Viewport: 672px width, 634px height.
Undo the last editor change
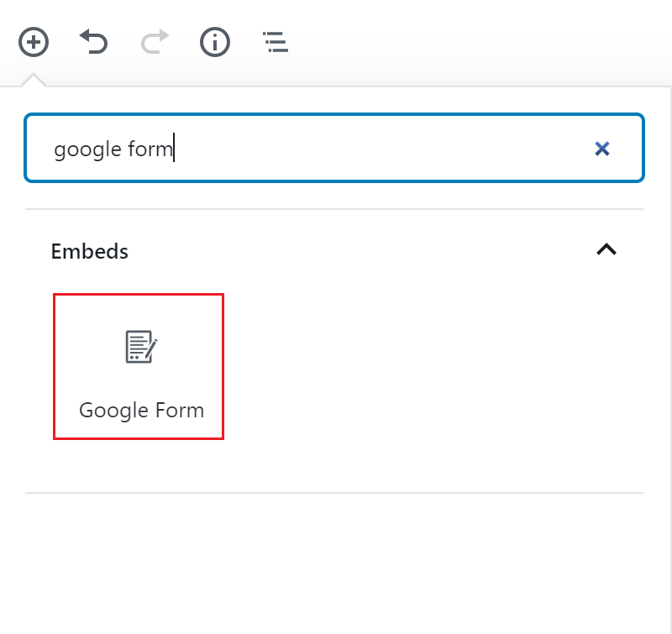click(x=93, y=41)
